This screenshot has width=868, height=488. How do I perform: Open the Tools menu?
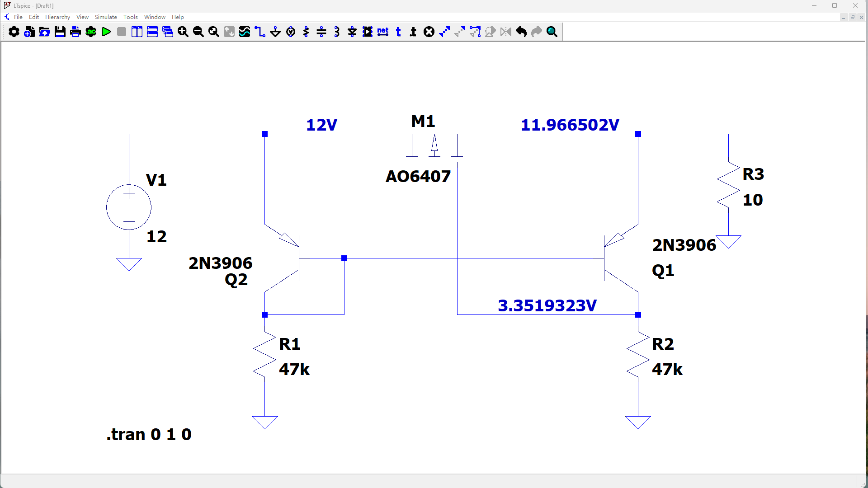(x=130, y=17)
